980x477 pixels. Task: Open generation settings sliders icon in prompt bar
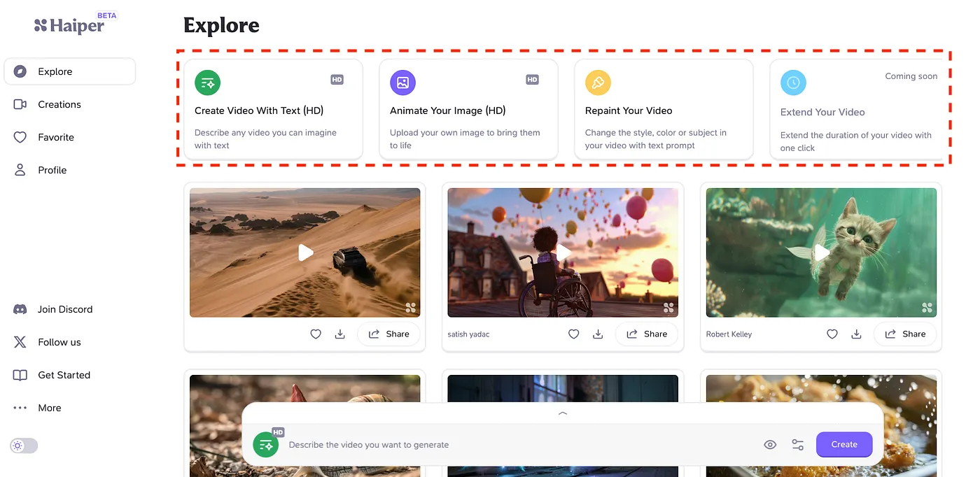[x=797, y=445]
